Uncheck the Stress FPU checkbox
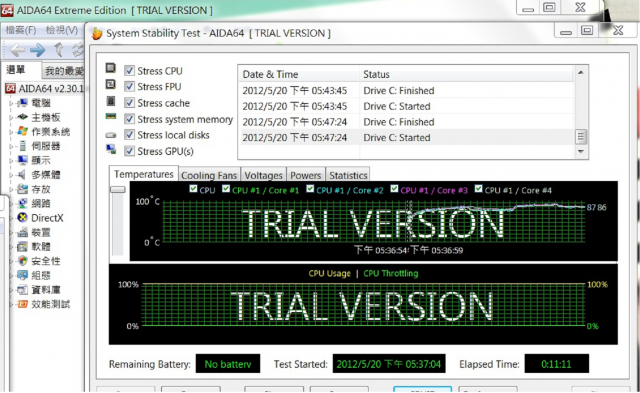The image size is (640, 393). coord(129,87)
